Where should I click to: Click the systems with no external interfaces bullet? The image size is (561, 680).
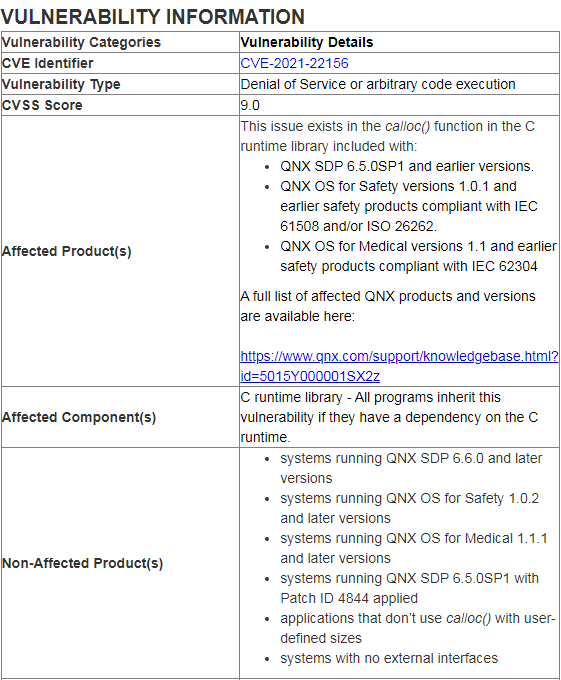[x=389, y=658]
